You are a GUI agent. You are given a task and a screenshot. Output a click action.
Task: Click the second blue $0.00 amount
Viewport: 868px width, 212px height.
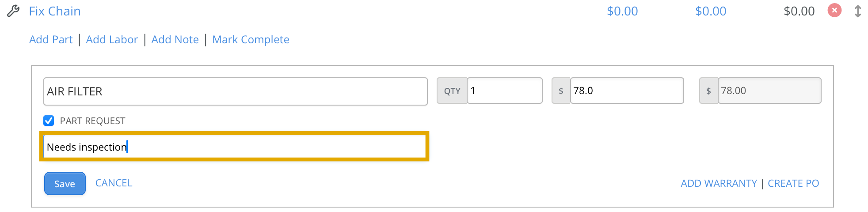click(711, 11)
